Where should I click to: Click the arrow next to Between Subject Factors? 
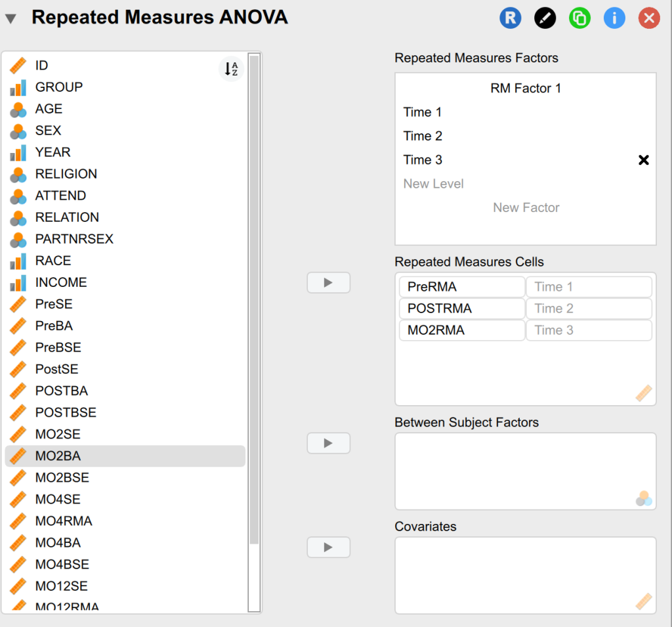point(328,443)
